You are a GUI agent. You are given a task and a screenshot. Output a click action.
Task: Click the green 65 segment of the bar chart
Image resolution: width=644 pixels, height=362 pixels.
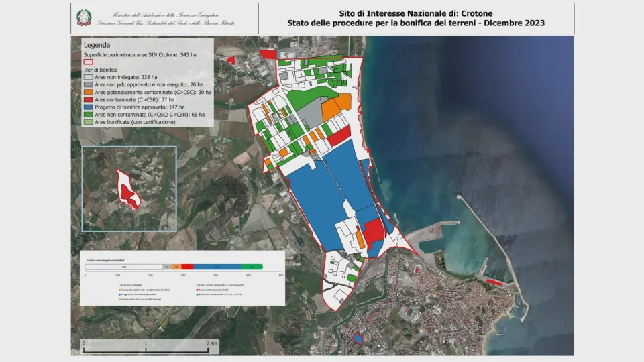pos(252,267)
